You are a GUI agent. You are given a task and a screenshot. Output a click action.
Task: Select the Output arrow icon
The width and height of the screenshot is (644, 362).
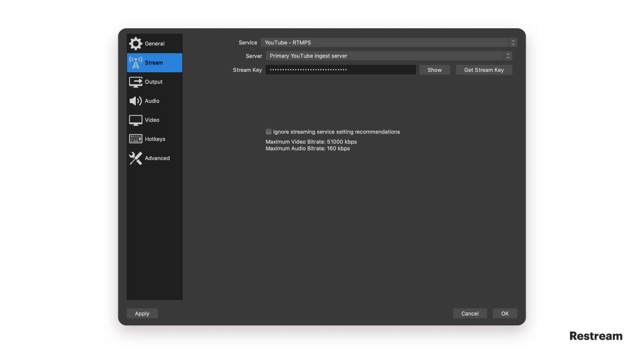coord(135,81)
